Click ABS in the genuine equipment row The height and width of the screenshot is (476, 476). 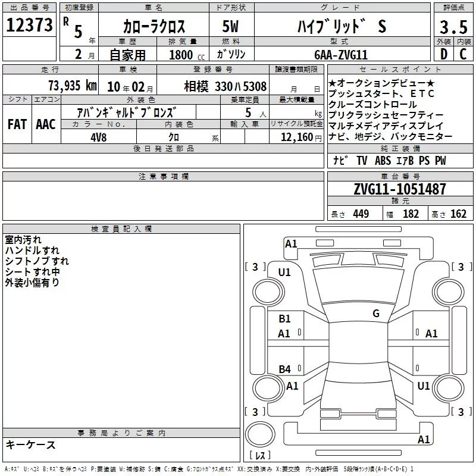[x=383, y=161]
